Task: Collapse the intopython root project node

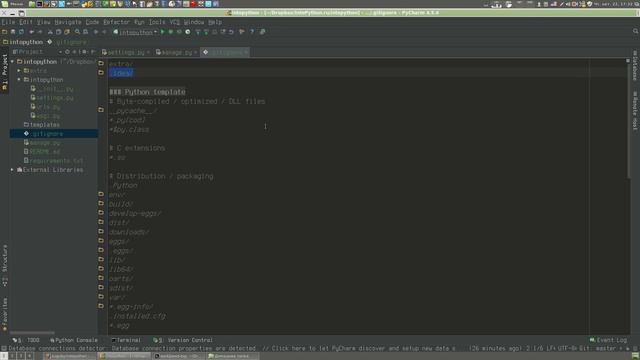Action: (13, 62)
